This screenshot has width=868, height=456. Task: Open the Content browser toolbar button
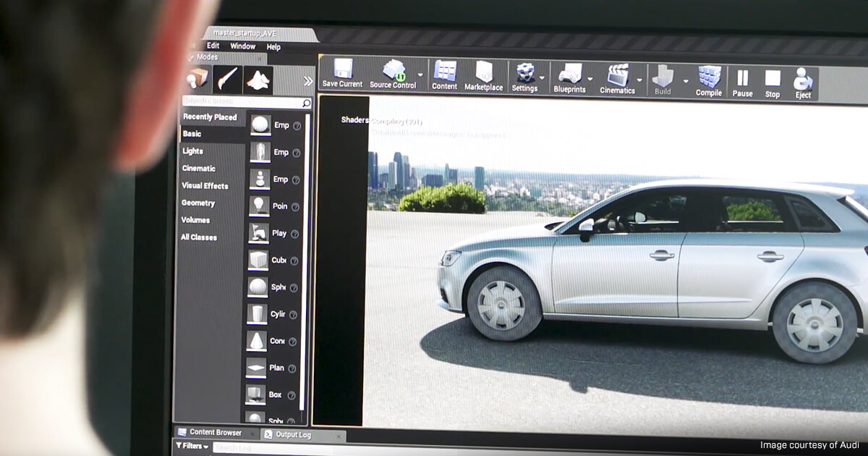click(x=445, y=76)
